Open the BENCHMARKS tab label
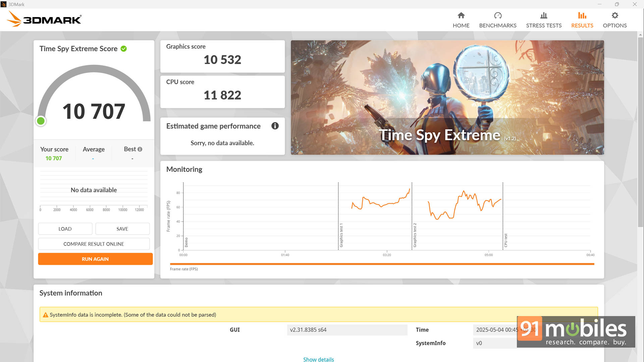This screenshot has height=362, width=644. 498,25
